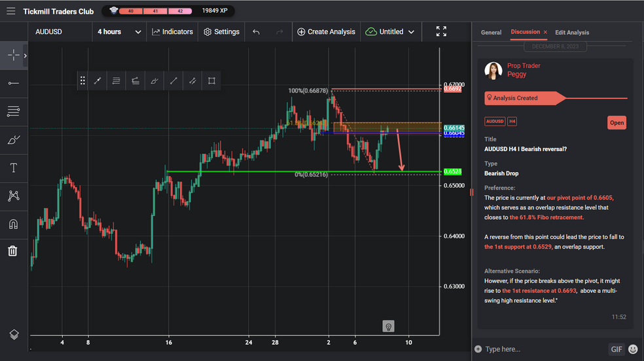
Task: Toggle the magnet snap tool
Action: tap(13, 224)
